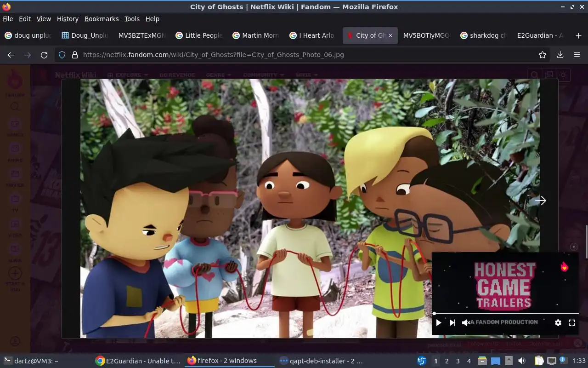The width and height of the screenshot is (588, 368).
Task: Click the Netflix Wiki title link
Action: click(75, 75)
